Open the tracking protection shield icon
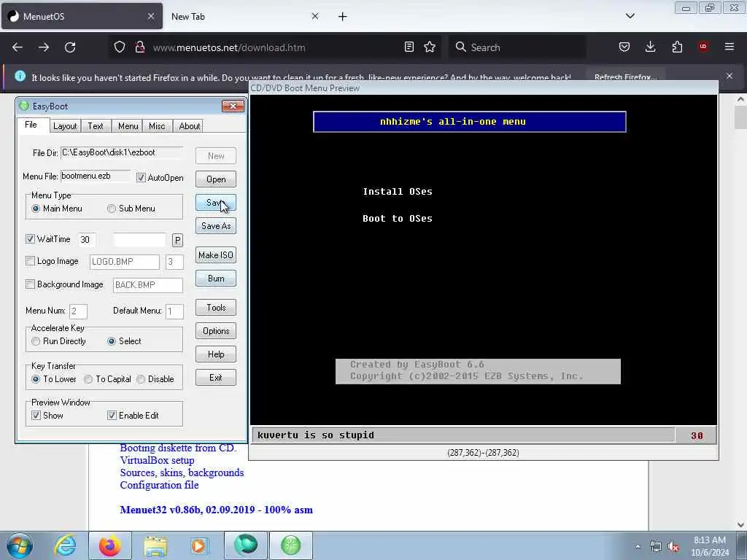 (x=120, y=47)
